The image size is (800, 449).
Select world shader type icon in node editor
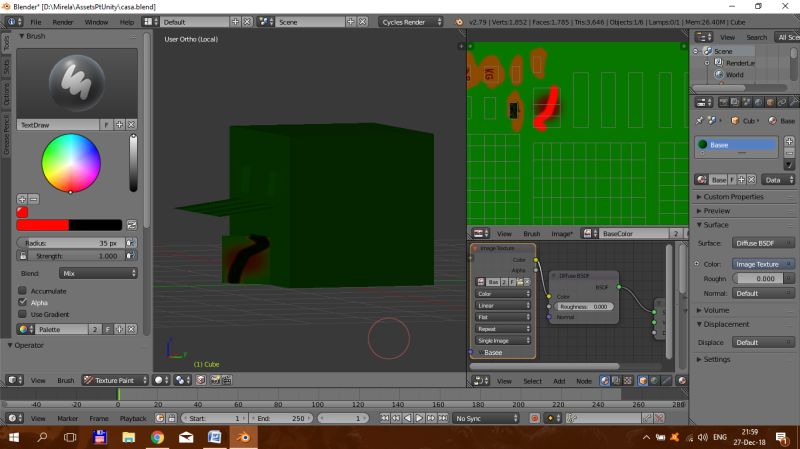click(x=655, y=381)
